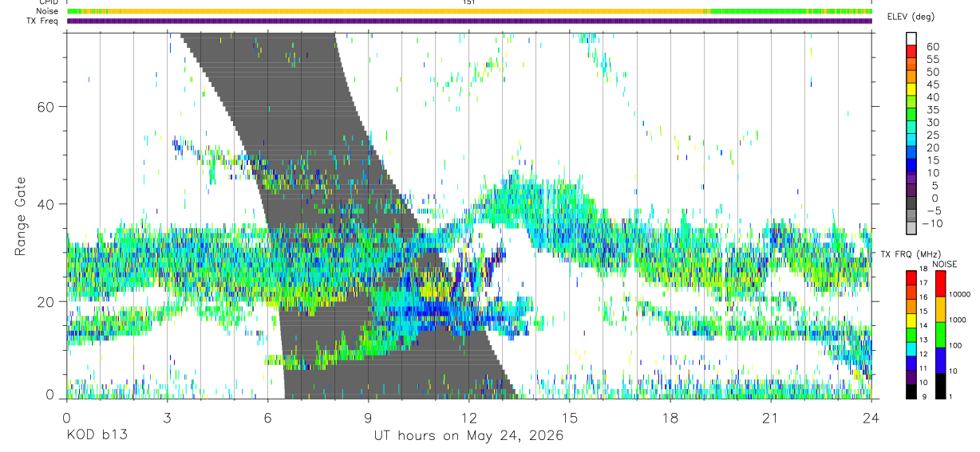Screen dimensions: 980x452
Task: Pick the white top swatch of the ELEV colorbar
Action: click(911, 38)
